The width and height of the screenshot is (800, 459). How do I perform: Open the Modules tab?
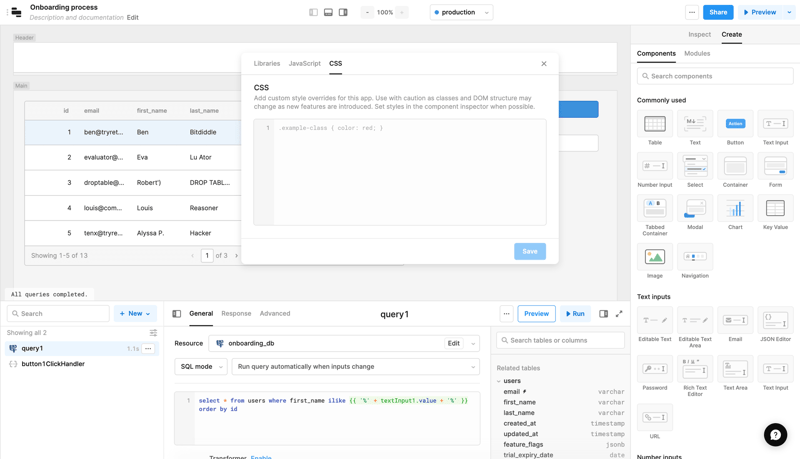click(697, 54)
